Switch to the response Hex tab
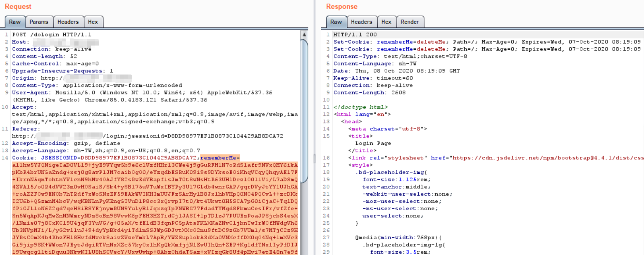The image size is (644, 255). 386,22
